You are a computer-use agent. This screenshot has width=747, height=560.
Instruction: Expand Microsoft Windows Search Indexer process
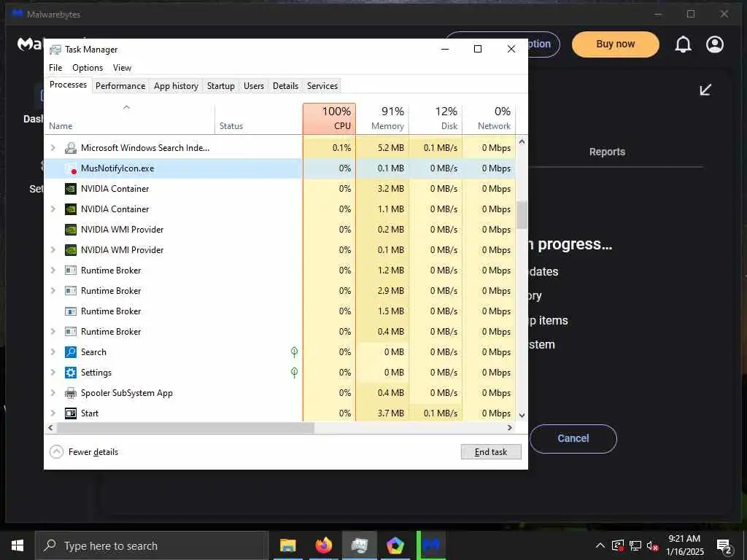(53, 148)
